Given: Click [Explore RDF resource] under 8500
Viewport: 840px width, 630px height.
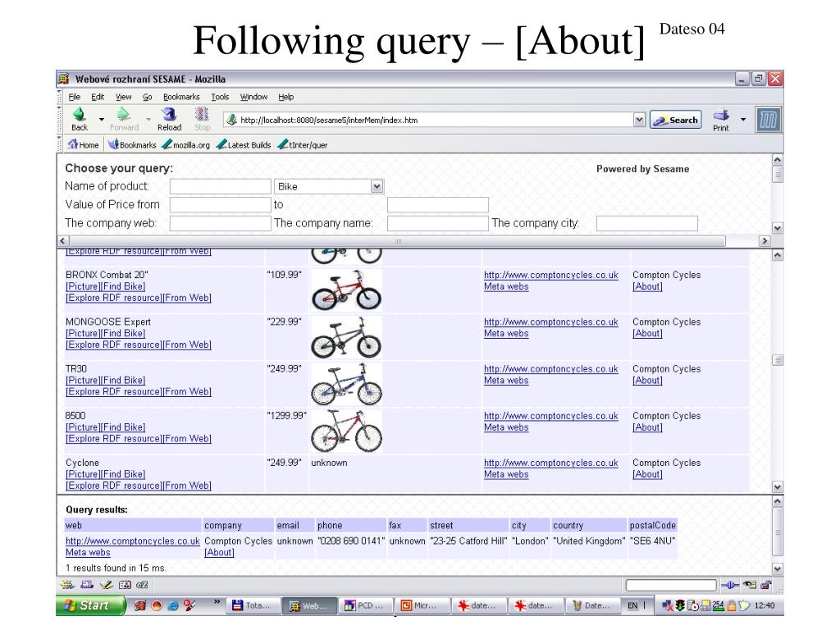Looking at the screenshot, I should (113, 439).
